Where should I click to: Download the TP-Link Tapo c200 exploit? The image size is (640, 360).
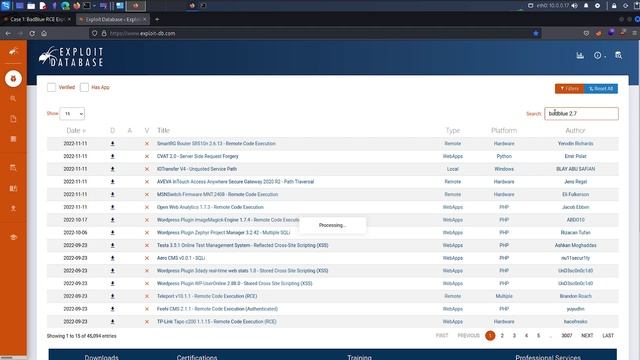point(113,322)
